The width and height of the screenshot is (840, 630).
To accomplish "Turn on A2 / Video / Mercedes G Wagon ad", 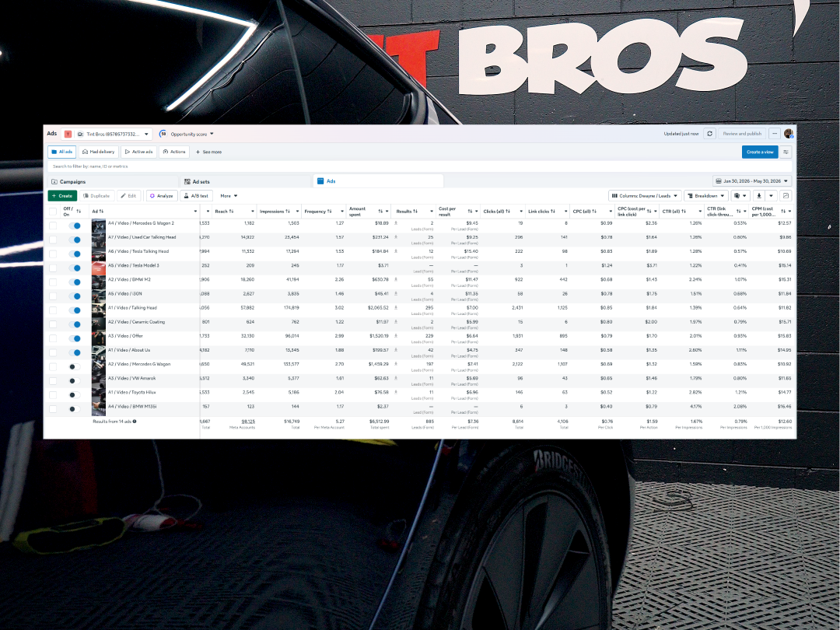I will (75, 366).
